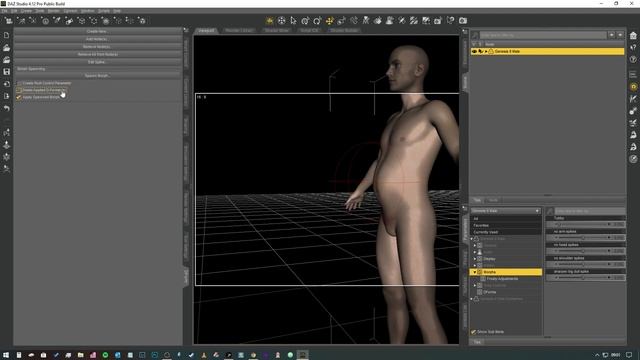Open the second Scene pane options arrow button
This screenshot has width=640, height=360.
(x=620, y=36)
